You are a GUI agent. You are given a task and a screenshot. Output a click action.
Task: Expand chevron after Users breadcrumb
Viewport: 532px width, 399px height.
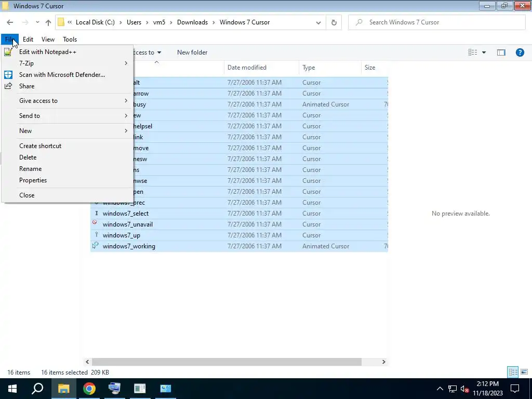coord(147,22)
